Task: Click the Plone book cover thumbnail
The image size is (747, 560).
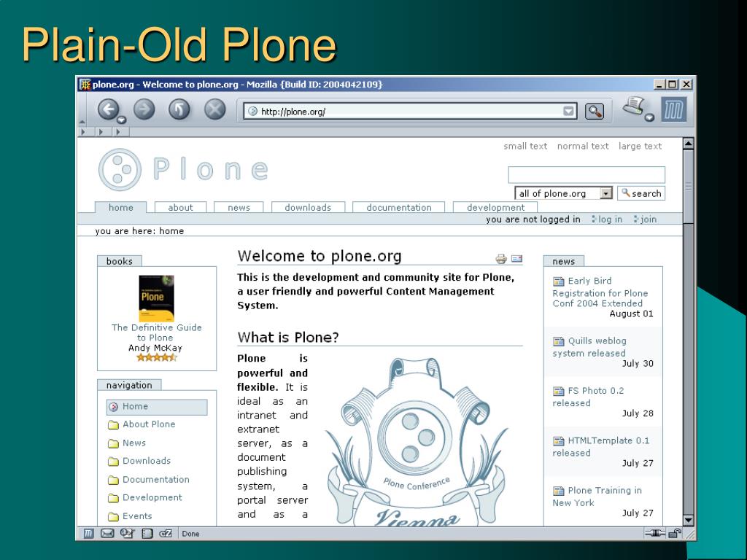Action: coord(156,298)
